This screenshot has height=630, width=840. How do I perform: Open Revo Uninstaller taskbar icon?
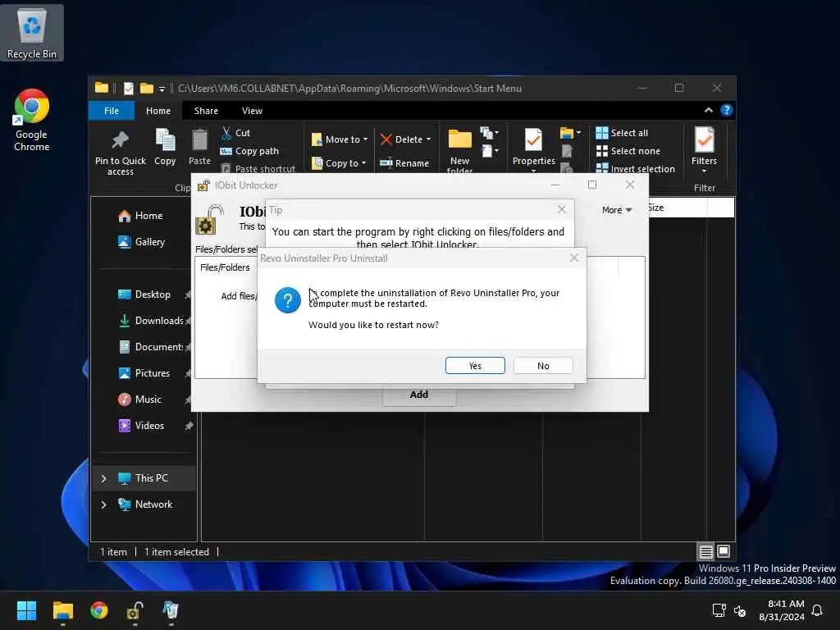pos(171,610)
